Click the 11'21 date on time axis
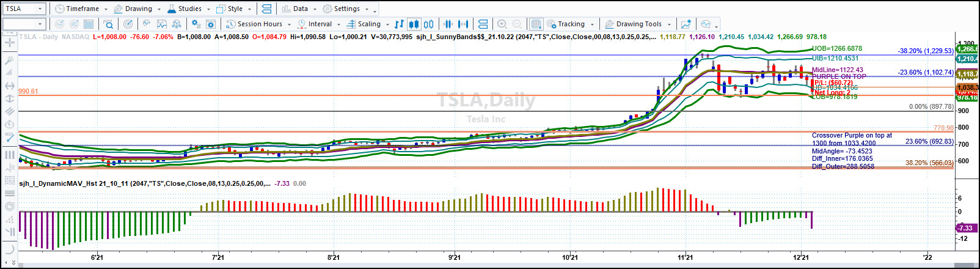980x269 pixels. (686, 257)
